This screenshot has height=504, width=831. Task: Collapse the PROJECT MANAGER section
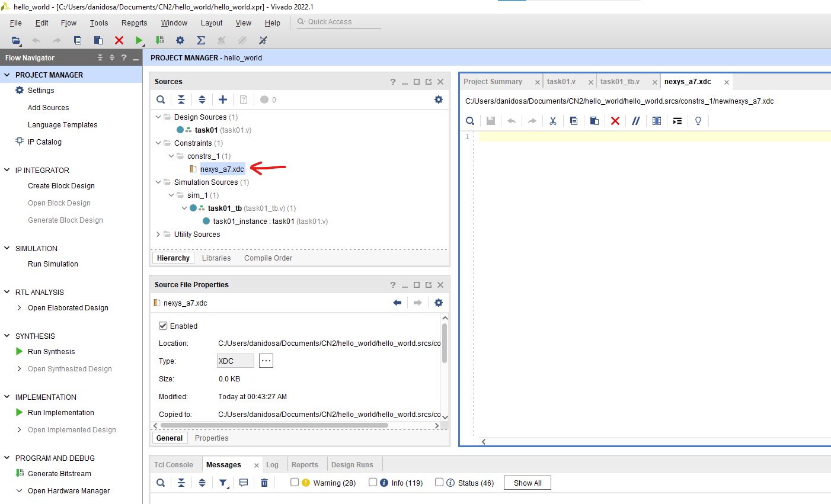(x=7, y=75)
